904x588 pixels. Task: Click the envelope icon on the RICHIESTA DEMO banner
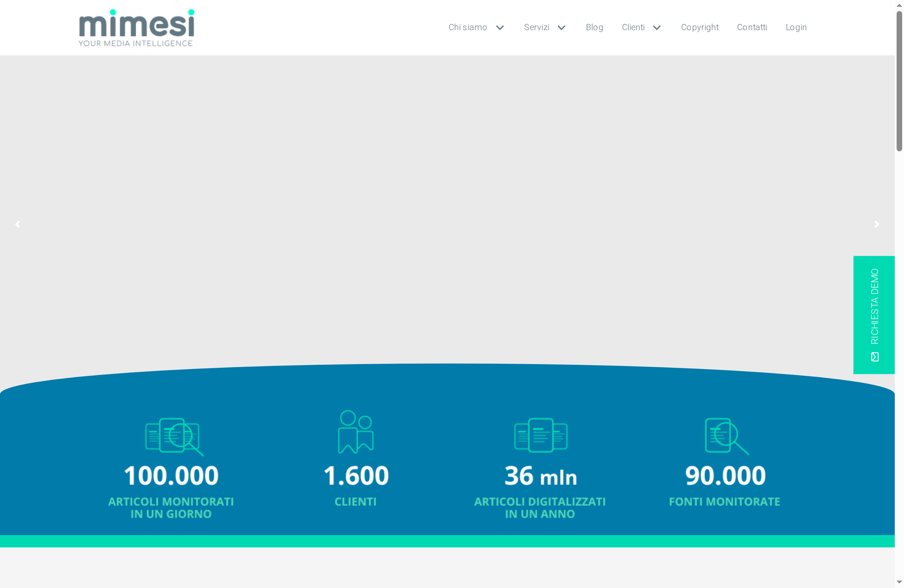pos(875,357)
